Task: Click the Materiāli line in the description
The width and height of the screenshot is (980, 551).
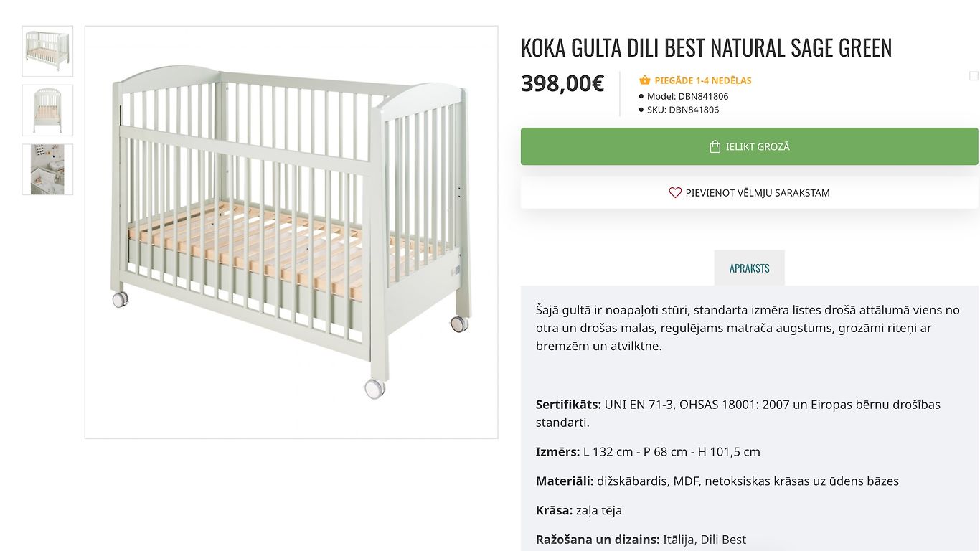Action: pos(717,481)
